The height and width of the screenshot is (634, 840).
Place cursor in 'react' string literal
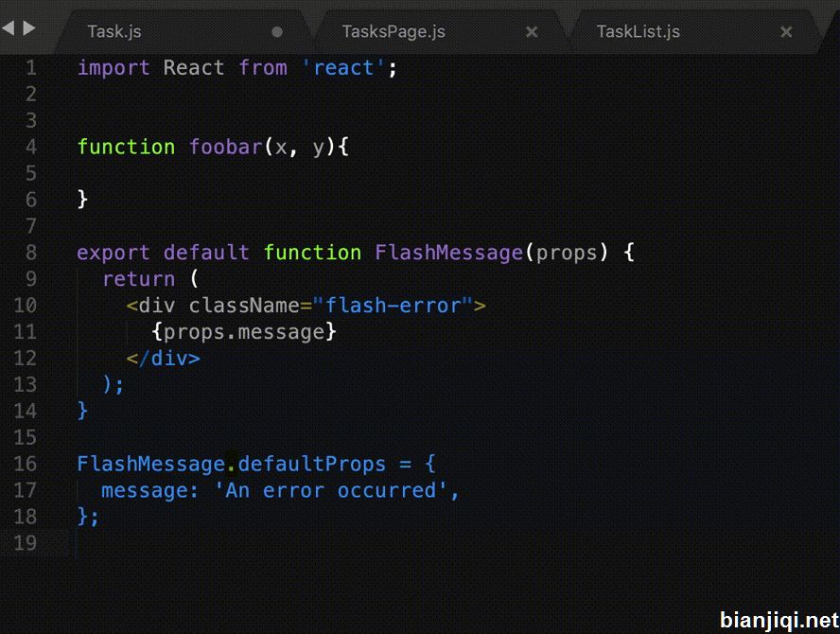coord(343,68)
